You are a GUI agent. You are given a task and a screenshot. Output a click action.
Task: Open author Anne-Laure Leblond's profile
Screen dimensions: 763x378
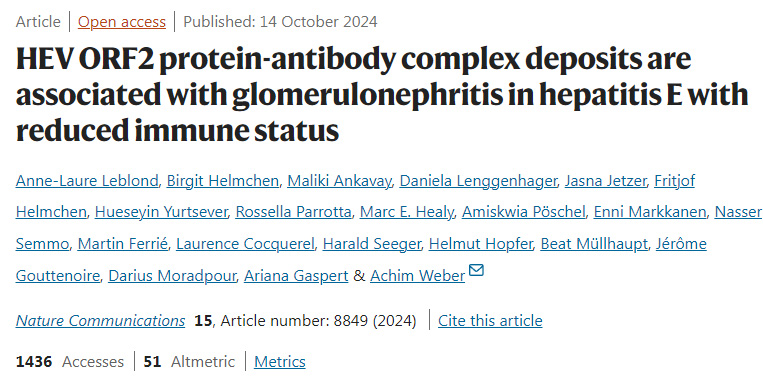[87, 181]
